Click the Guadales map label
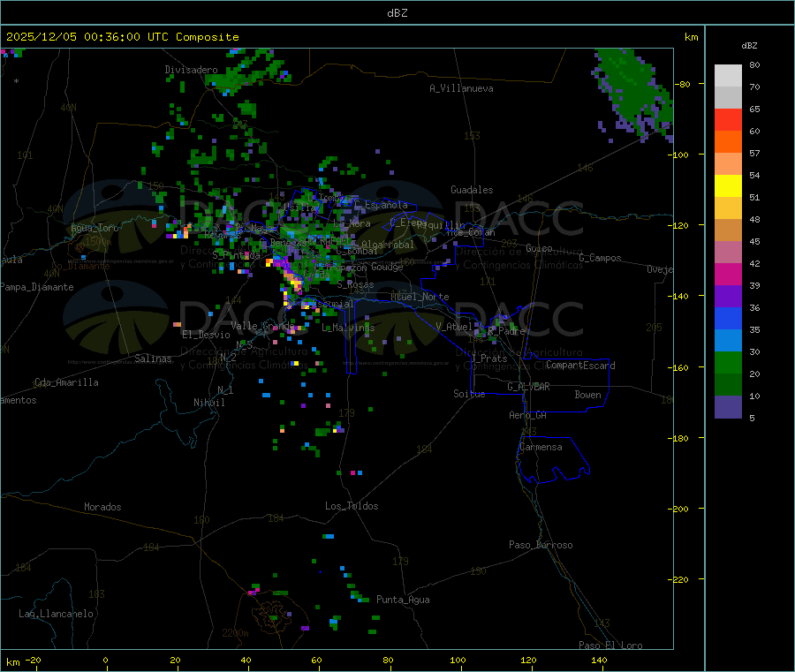Image resolution: width=795 pixels, height=672 pixels. 472,190
